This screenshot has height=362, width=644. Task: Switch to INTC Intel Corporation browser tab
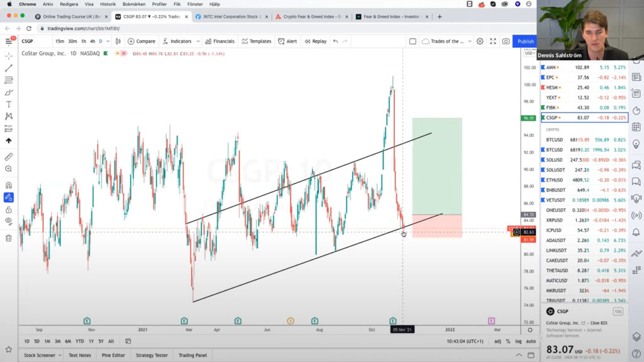[x=232, y=16]
